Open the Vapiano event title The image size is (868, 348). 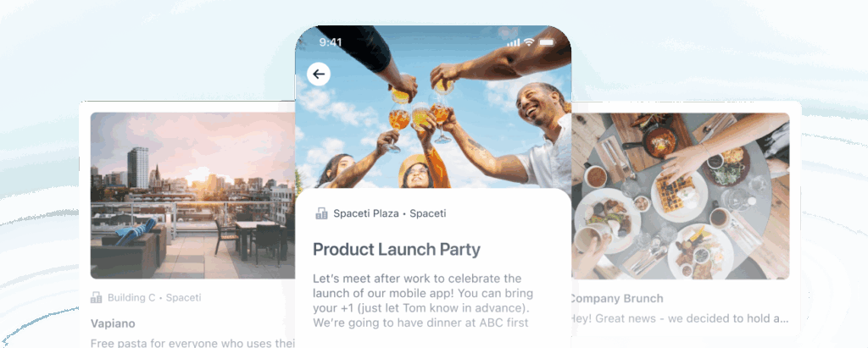[113, 323]
